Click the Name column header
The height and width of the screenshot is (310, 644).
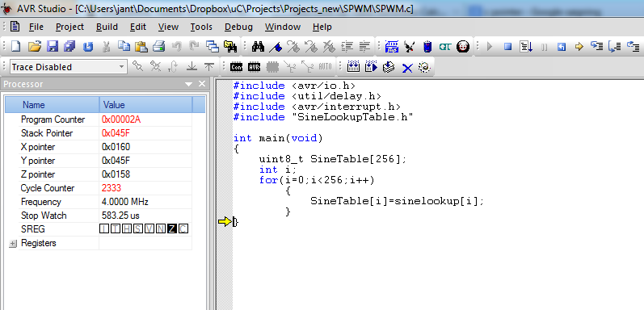[53, 105]
